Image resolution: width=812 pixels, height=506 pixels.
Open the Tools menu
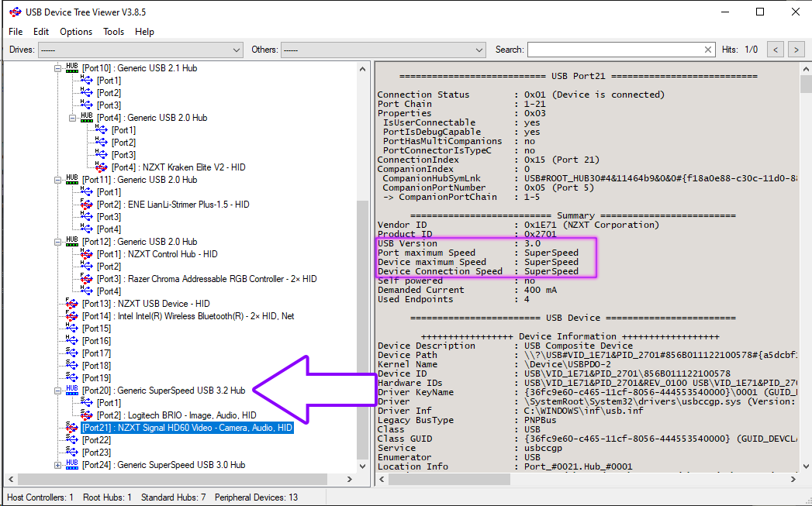tap(113, 32)
